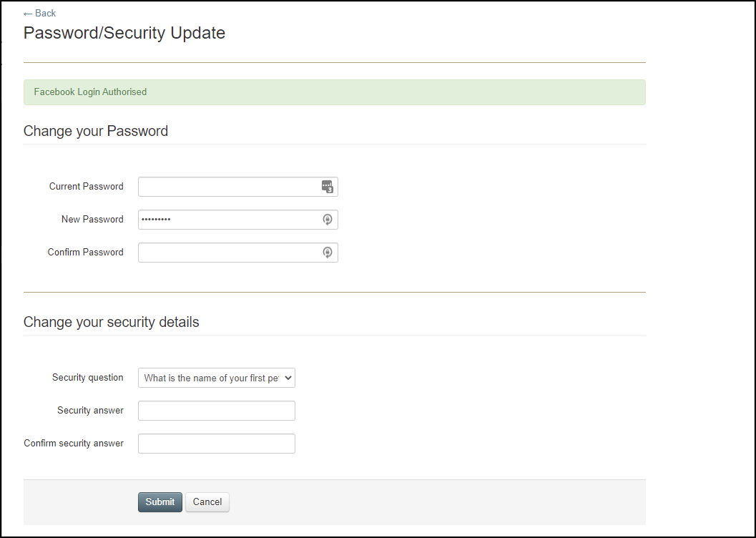
Task: Click the generate-password icon in New Password field
Action: point(328,220)
